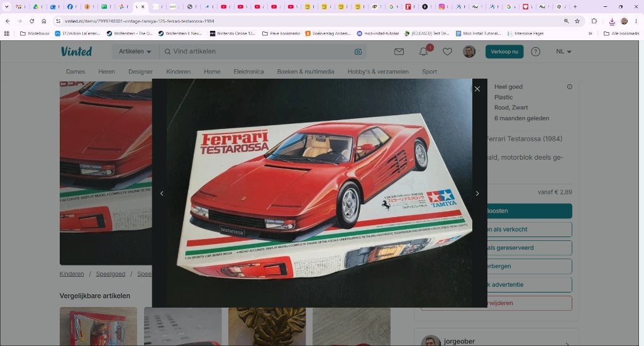Switch to the Instagram browser tab
The height and width of the screenshot is (346, 644).
click(x=444, y=6)
